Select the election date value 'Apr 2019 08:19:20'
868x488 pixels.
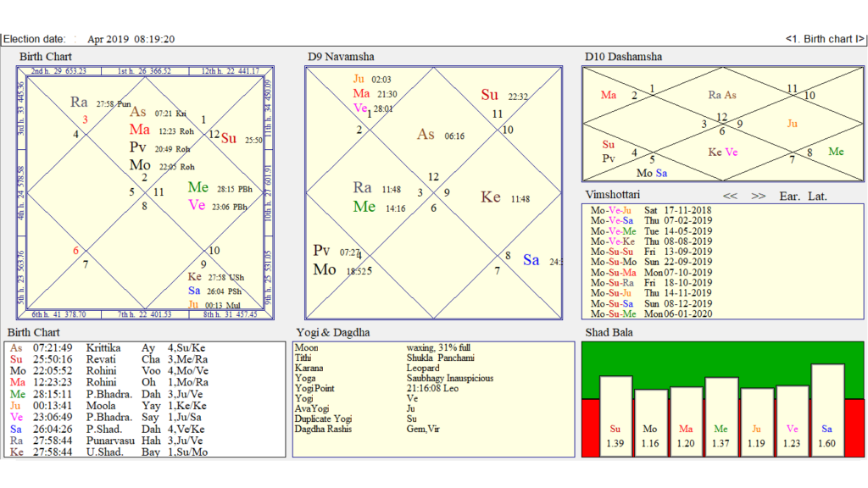pyautogui.click(x=131, y=39)
